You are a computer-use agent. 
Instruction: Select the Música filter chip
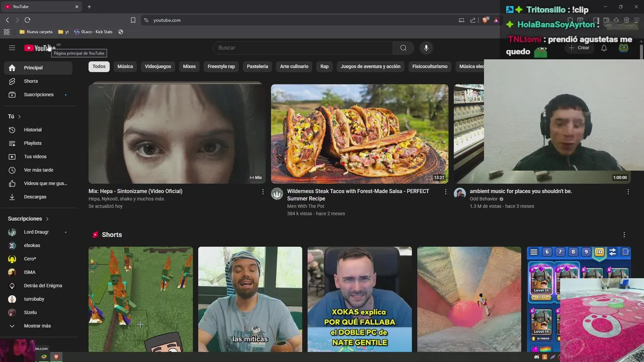pos(125,66)
